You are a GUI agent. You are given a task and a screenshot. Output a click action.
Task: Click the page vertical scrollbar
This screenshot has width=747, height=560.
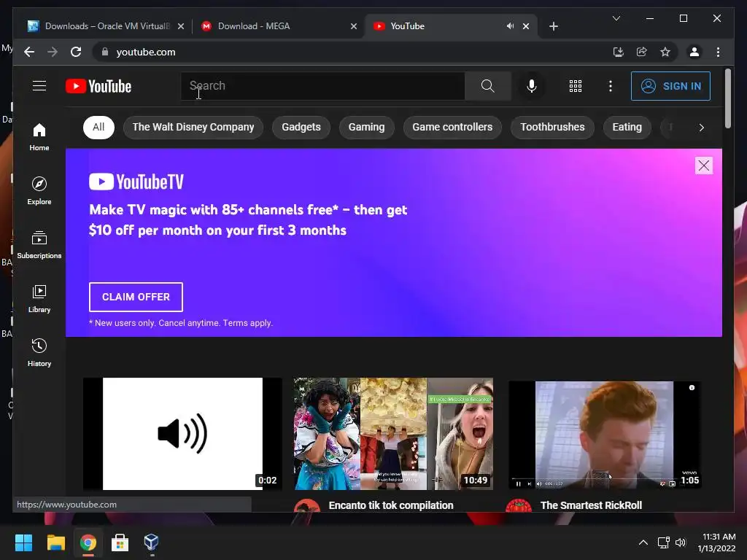point(727,98)
